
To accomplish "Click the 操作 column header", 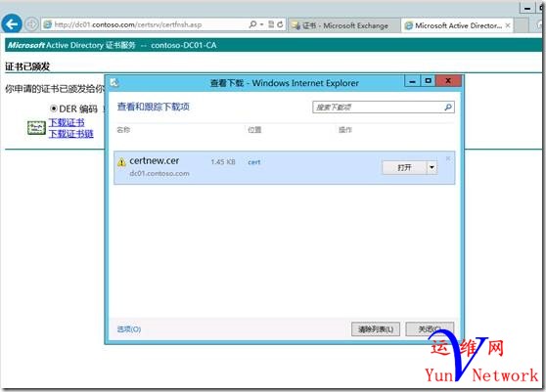I will coord(345,130).
